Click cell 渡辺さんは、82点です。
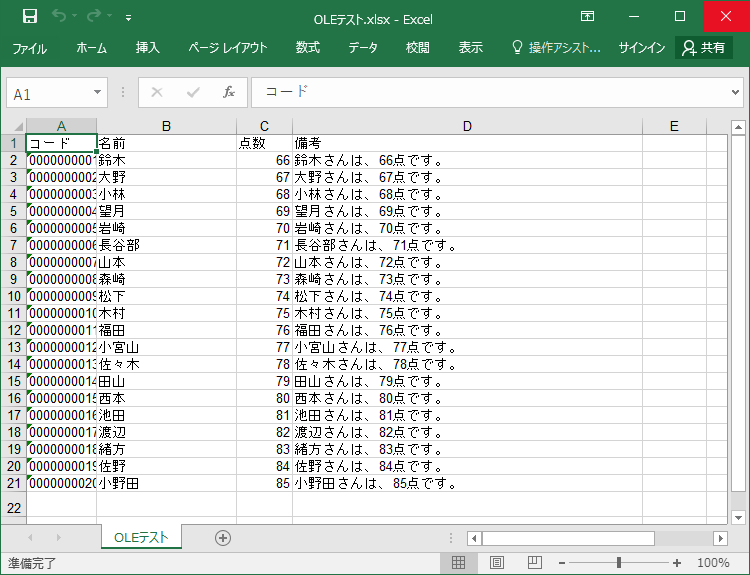 (467, 432)
